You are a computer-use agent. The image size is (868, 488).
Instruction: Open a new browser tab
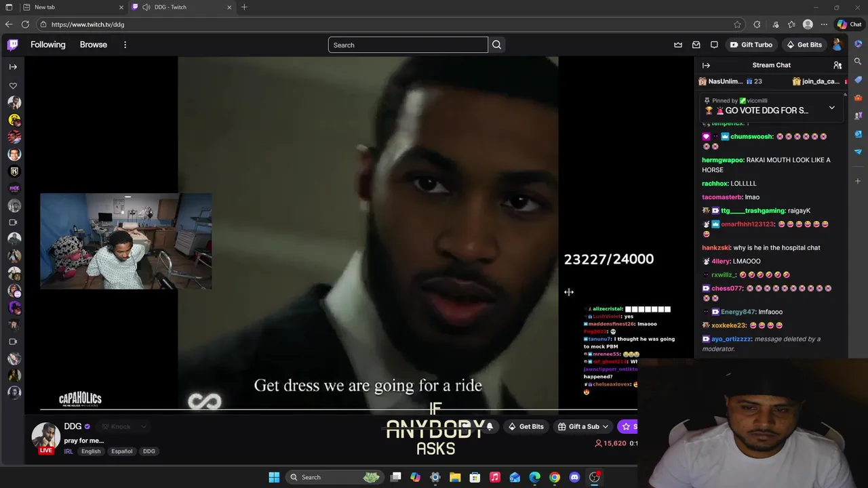click(244, 7)
